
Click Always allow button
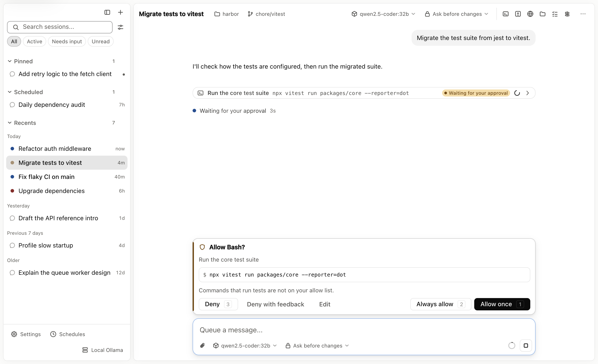[441, 304]
